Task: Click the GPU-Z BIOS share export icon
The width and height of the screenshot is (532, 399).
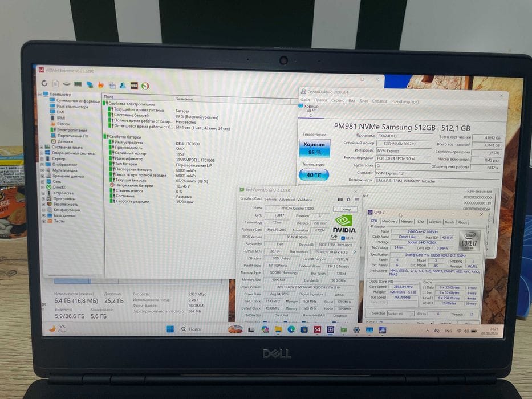Action: pyautogui.click(x=334, y=238)
